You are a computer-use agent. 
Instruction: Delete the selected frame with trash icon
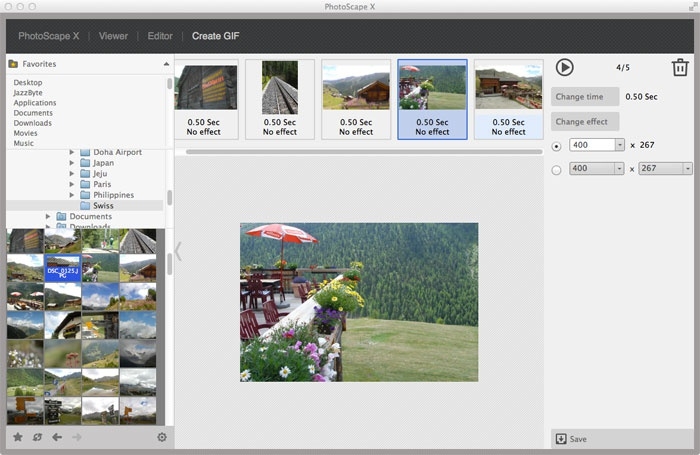680,68
